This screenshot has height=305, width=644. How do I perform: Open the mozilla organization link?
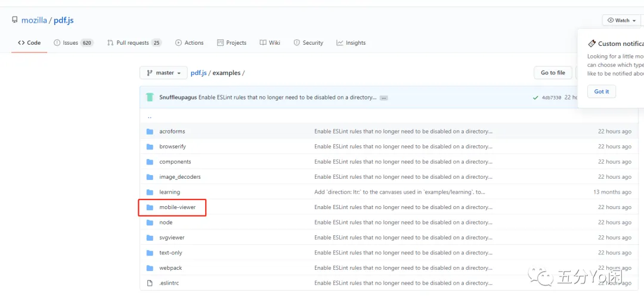[x=34, y=20]
